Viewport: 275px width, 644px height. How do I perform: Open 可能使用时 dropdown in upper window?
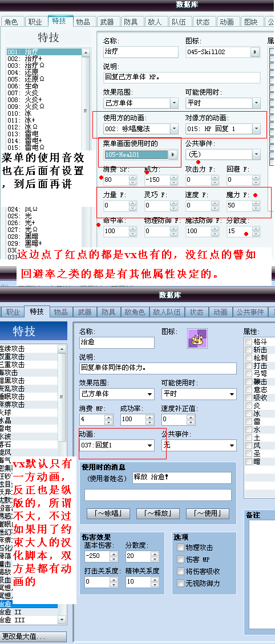tap(256, 103)
